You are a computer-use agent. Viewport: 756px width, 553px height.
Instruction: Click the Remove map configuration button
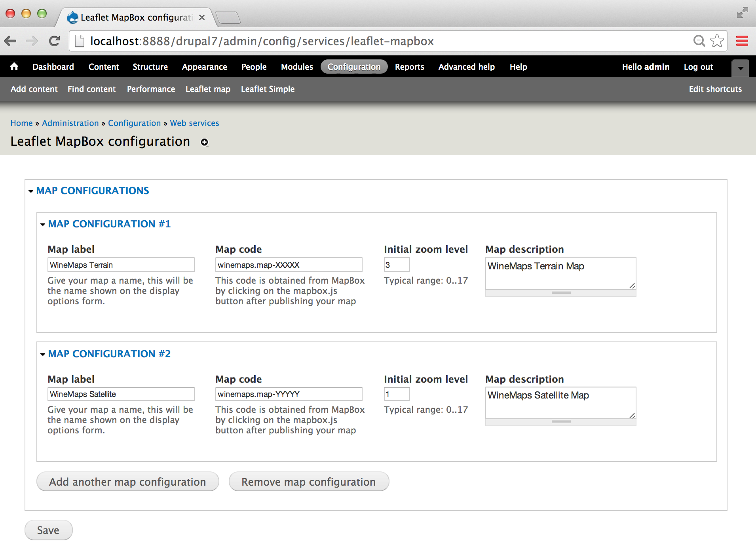coord(309,482)
